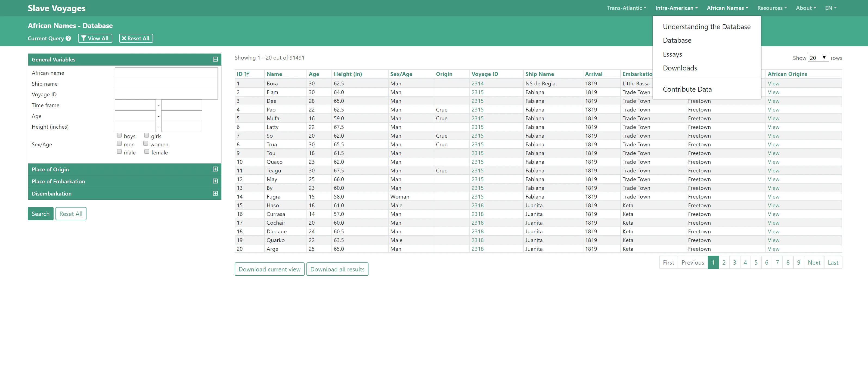
Task: Check the boys checkbox
Action: [119, 135]
